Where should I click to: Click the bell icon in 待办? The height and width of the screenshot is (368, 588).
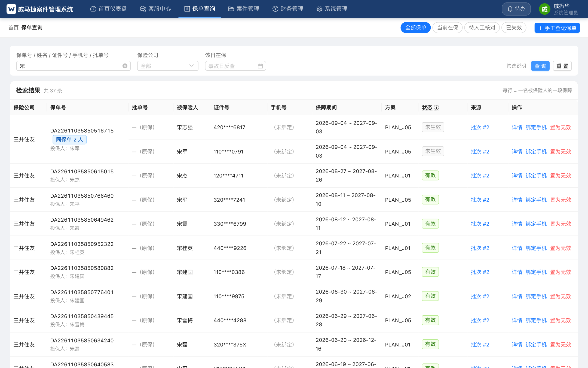[510, 9]
